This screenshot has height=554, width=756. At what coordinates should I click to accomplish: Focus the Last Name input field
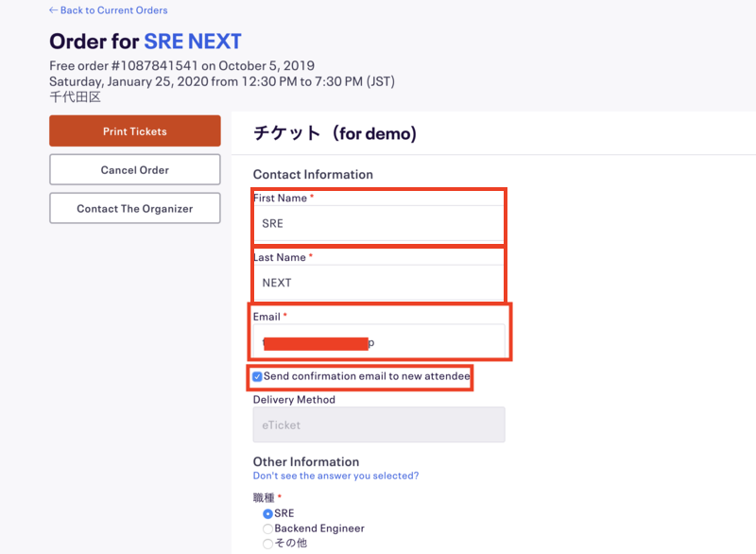coord(379,283)
